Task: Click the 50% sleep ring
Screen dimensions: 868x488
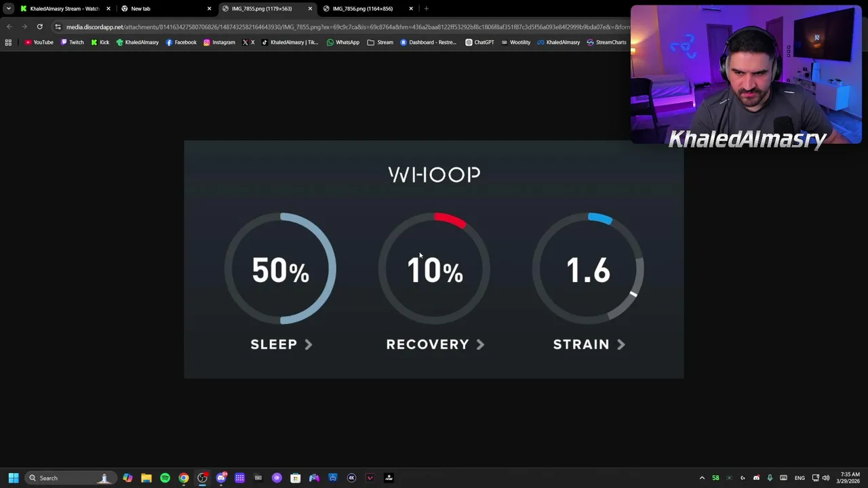Action: (280, 269)
